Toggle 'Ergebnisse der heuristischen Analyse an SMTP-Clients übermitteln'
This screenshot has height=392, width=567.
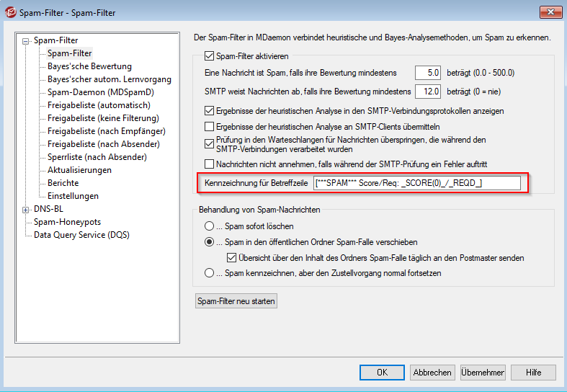[x=210, y=127]
